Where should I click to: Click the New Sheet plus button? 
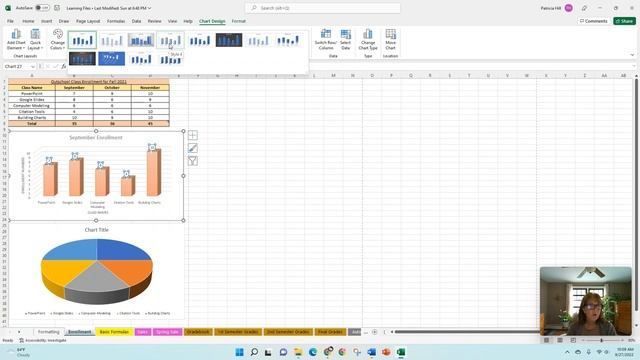[x=374, y=332]
